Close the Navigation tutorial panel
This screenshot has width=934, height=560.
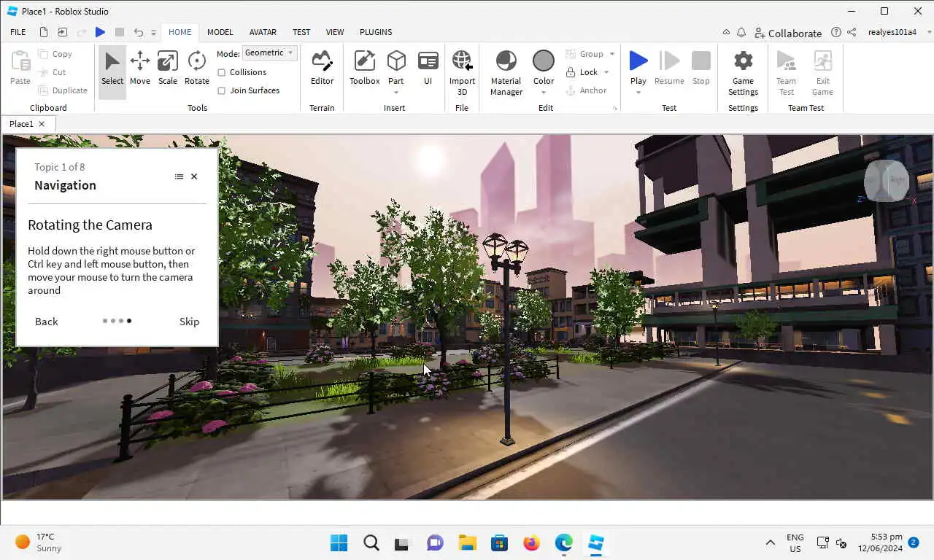[194, 176]
